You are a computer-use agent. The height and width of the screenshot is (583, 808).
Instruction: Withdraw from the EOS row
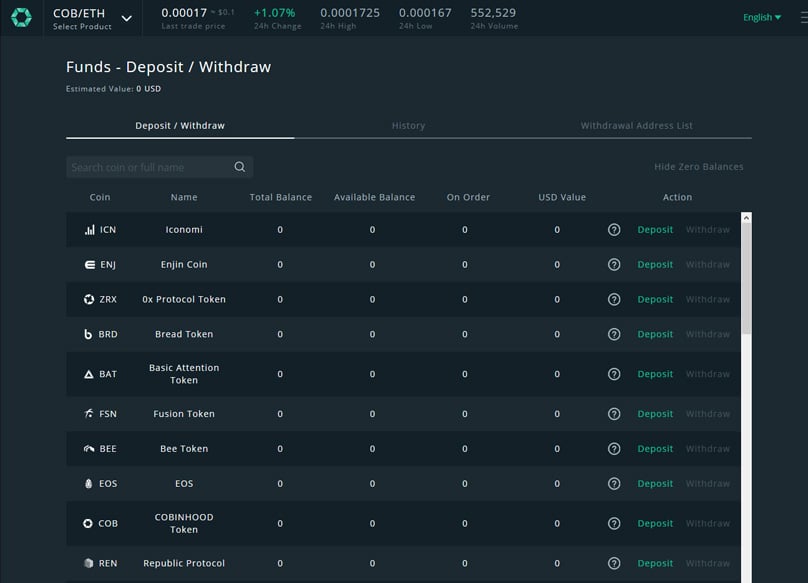click(x=708, y=484)
